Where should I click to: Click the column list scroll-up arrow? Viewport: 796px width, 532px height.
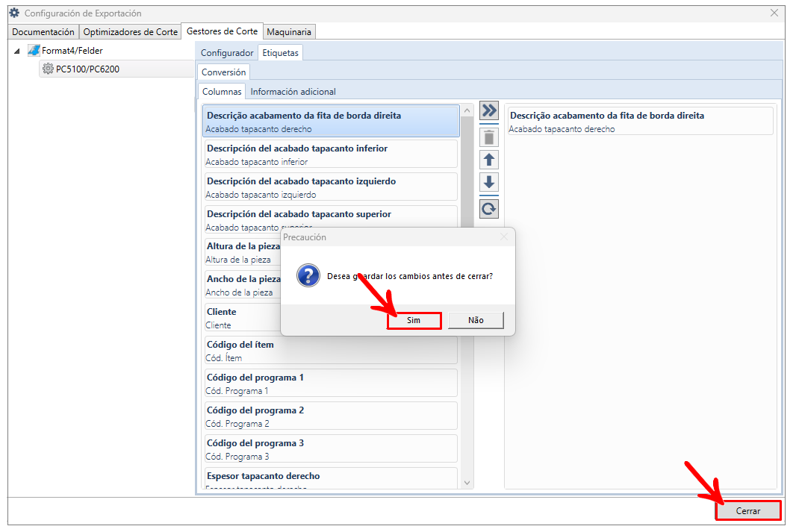(467, 110)
